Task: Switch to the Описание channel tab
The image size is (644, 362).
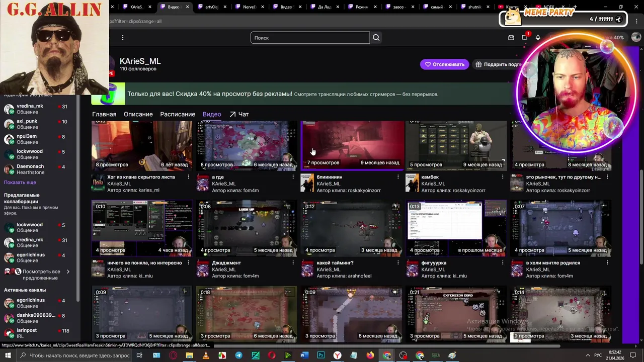Action: (138, 114)
